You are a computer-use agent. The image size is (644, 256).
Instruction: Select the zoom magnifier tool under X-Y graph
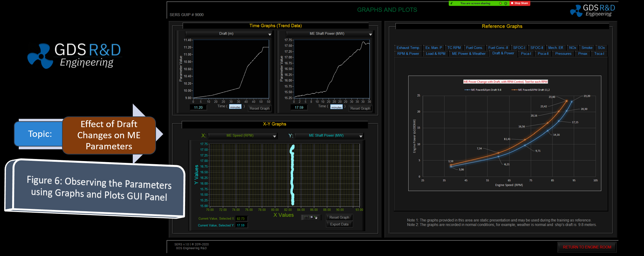click(311, 217)
